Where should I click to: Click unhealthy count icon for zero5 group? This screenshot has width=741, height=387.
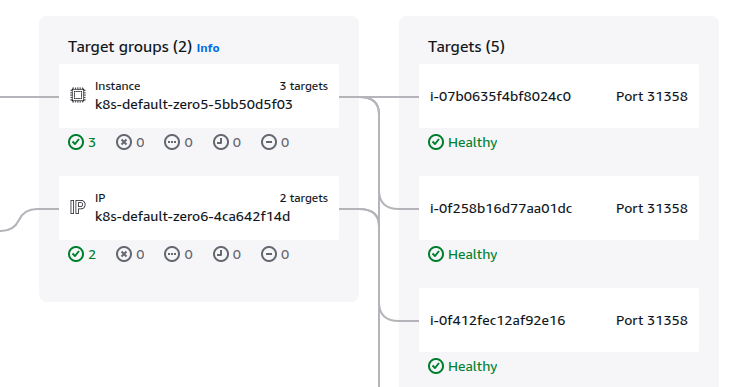coord(124,142)
